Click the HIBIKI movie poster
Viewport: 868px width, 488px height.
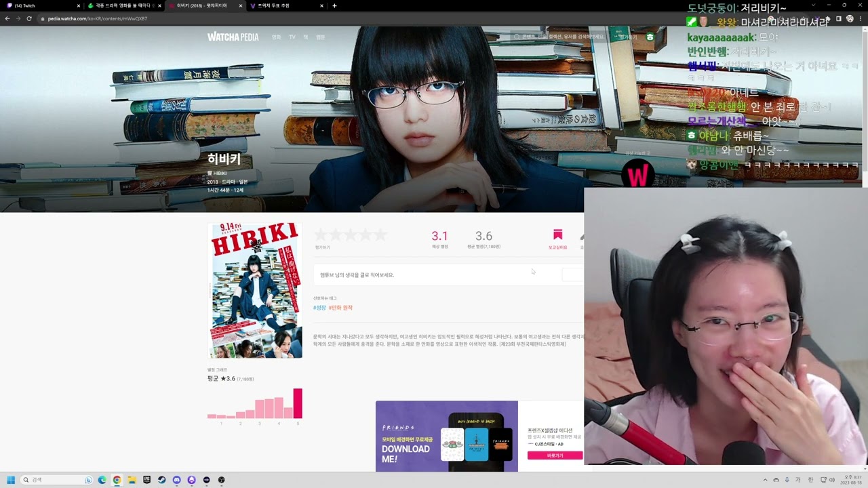pos(255,290)
